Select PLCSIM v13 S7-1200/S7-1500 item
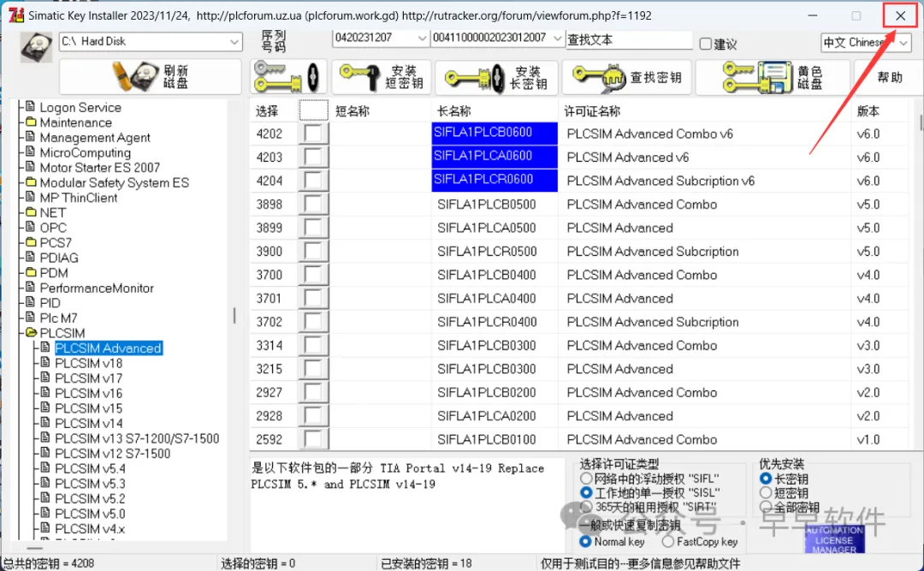Screen dimensions: 924x571 click(137, 439)
